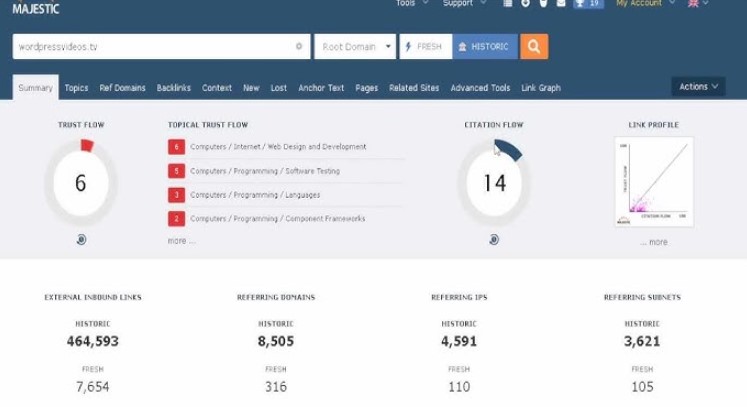Image resolution: width=747 pixels, height=407 pixels.
Task: Click the historic referring IPs value 4,591
Action: [459, 341]
